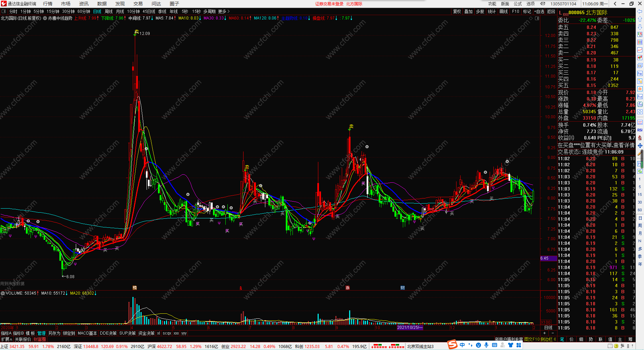The image size is (644, 350).
Task: Click the soft keyboard icon in the IME bar
Action: pos(494,345)
